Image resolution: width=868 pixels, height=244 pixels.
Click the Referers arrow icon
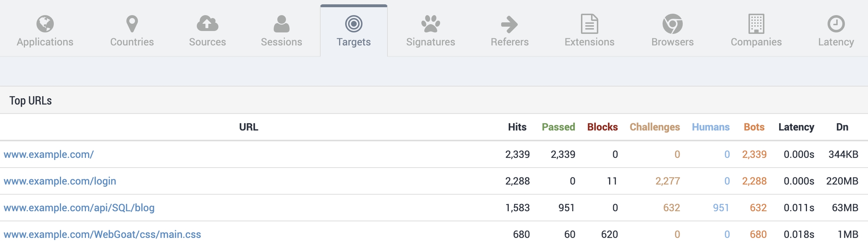pyautogui.click(x=509, y=24)
